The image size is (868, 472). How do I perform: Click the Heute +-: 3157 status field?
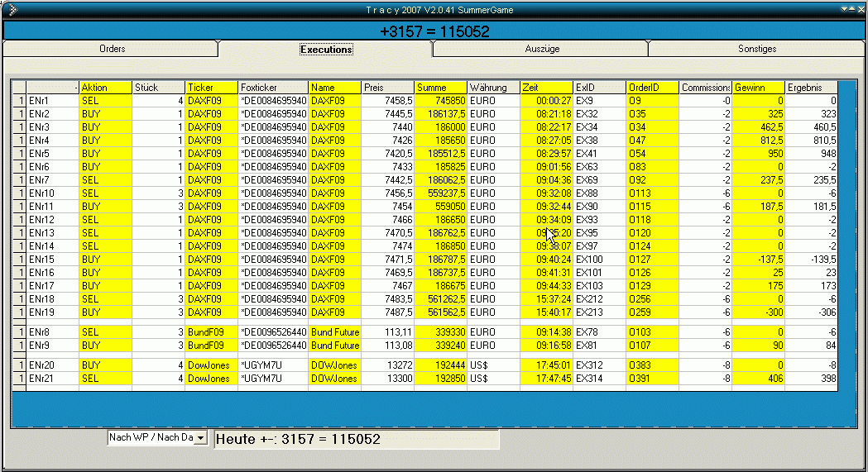coord(356,440)
